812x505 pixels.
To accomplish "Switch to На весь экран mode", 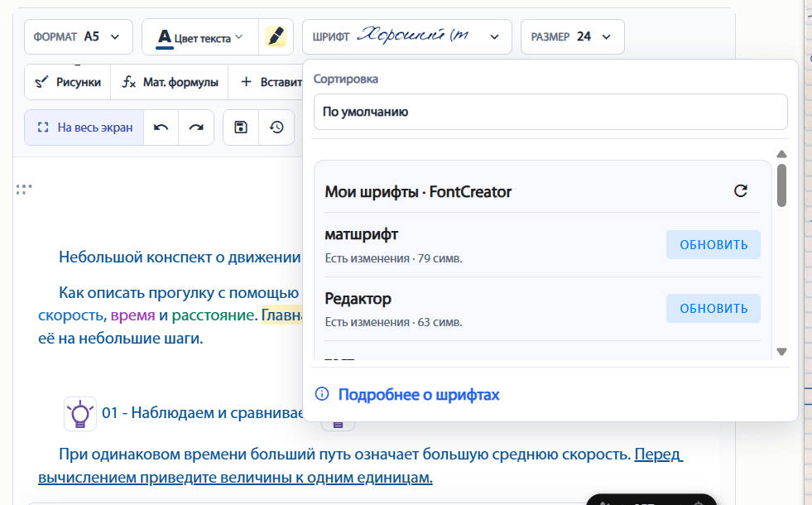I will pos(84,127).
